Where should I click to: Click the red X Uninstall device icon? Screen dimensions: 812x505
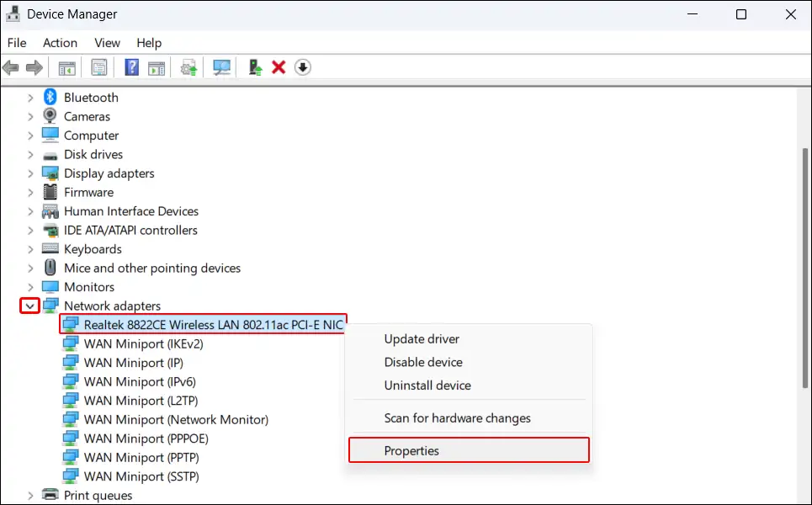click(x=279, y=66)
